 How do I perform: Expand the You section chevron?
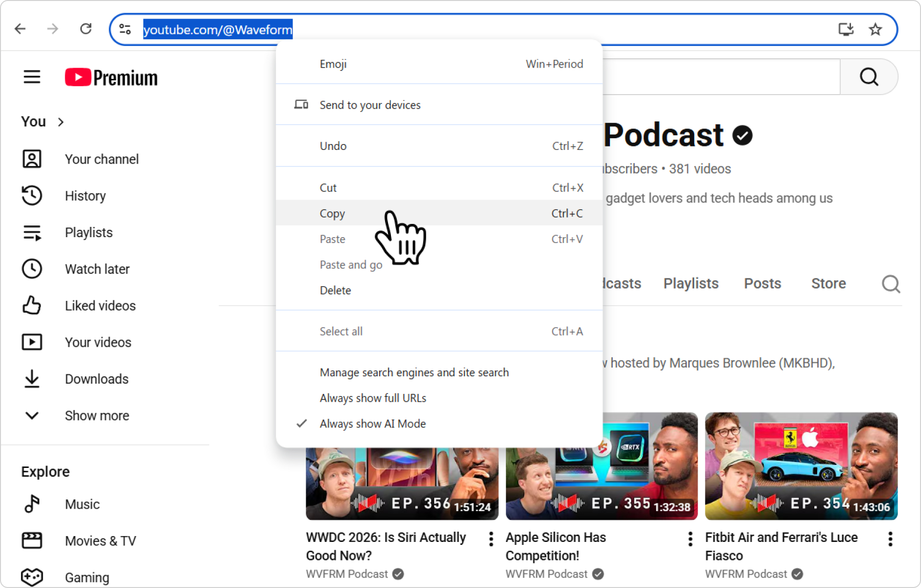61,122
